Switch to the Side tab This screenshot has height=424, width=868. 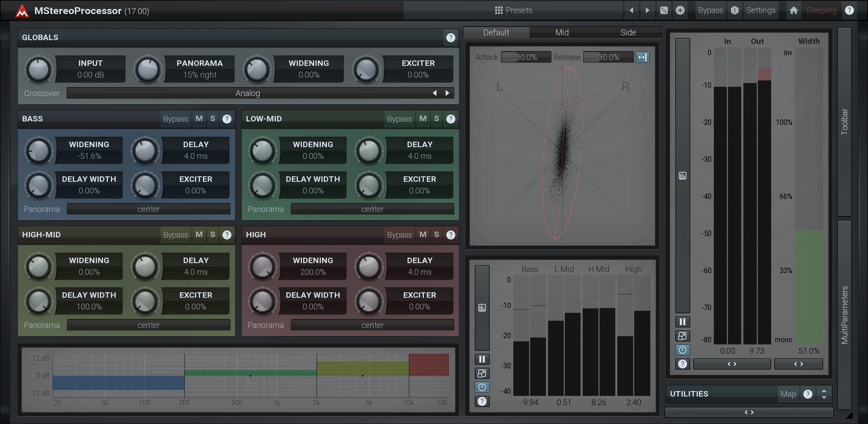pyautogui.click(x=628, y=33)
